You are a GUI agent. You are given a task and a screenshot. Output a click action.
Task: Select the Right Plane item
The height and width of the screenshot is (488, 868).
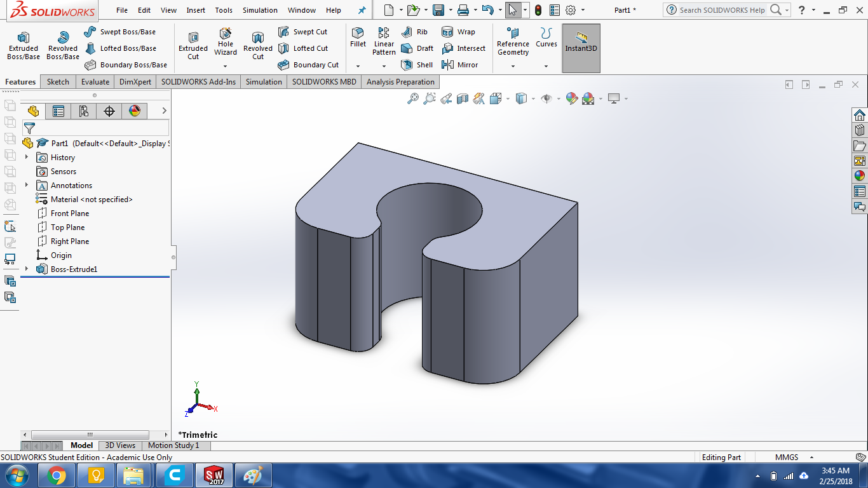click(x=63, y=241)
